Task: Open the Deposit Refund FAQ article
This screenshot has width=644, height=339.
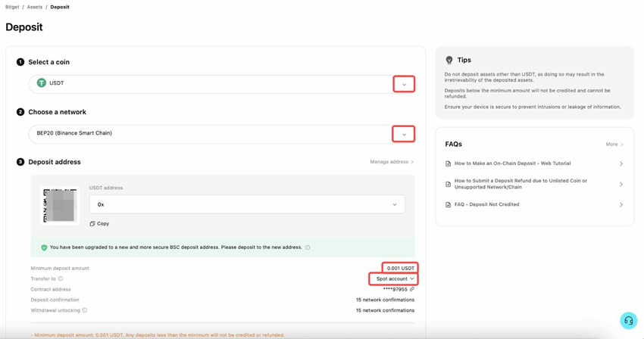Action: tap(521, 184)
